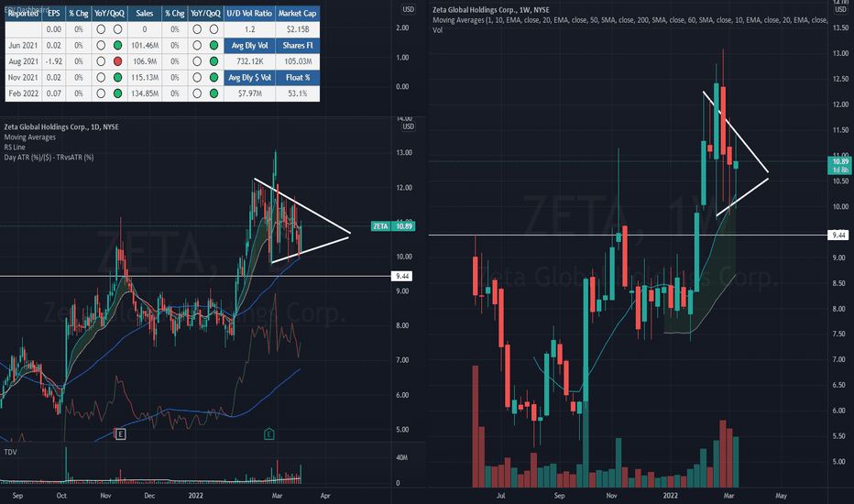Screen dimensions: 854x504
Task: Click the Moving Averages indicator label on daily chart
Action: (30, 137)
